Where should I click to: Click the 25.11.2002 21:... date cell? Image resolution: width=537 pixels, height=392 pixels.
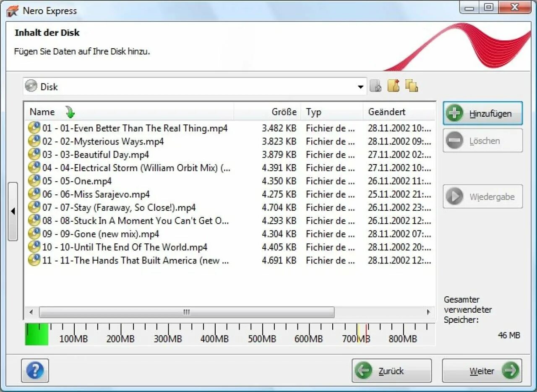point(399,194)
